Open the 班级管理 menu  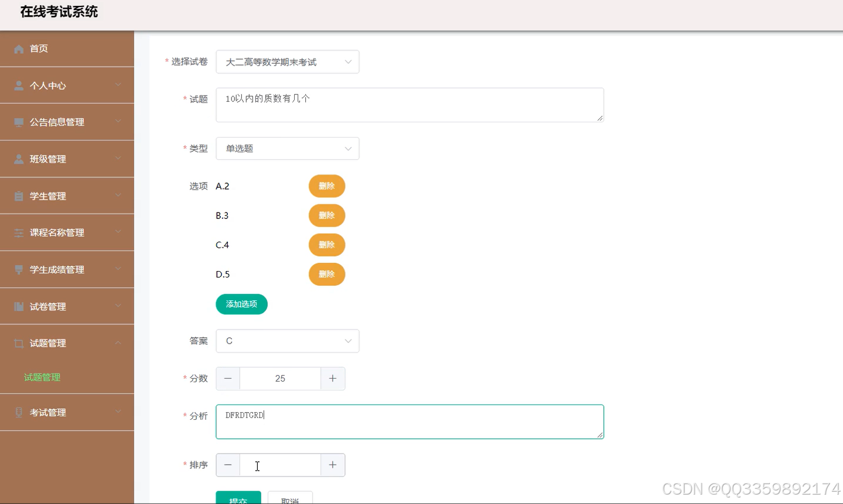[x=67, y=159]
